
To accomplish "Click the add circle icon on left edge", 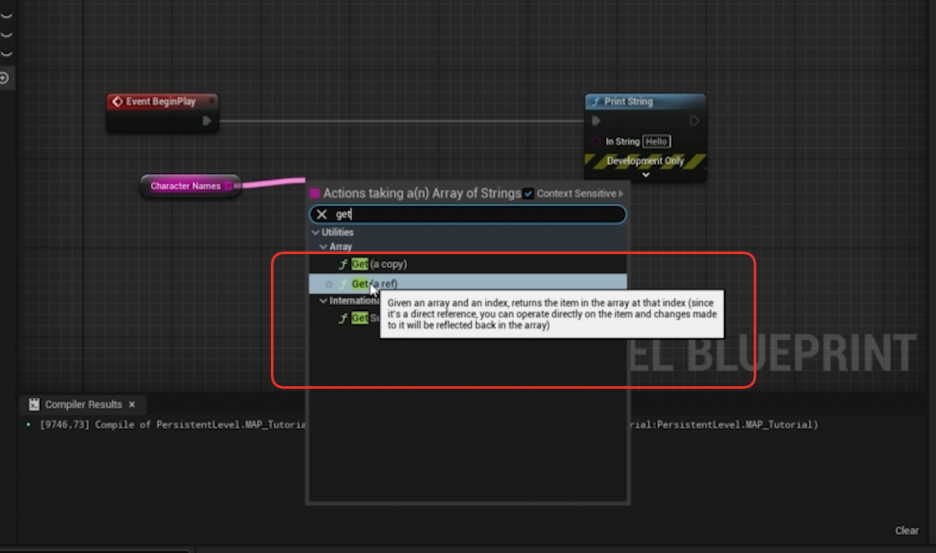I will pyautogui.click(x=4, y=78).
